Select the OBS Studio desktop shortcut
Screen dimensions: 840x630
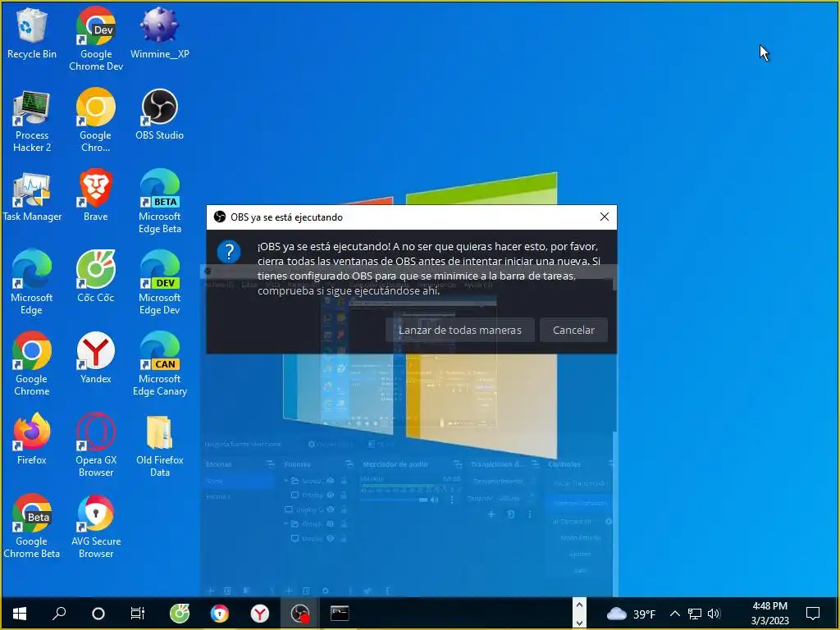click(x=160, y=115)
